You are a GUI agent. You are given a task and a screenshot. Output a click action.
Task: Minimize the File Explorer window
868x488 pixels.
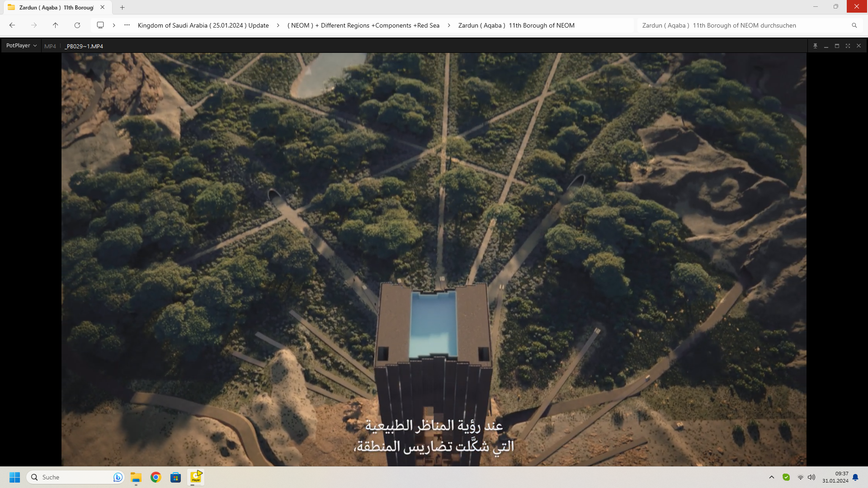[x=816, y=6]
